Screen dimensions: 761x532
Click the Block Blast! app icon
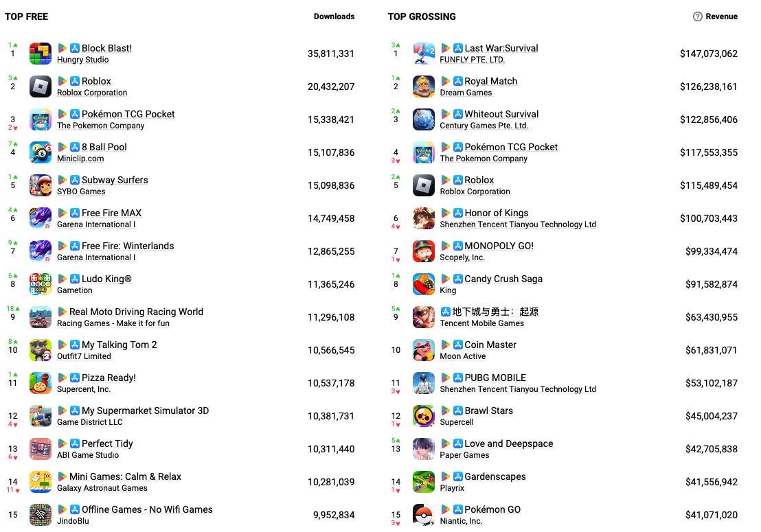coord(41,54)
